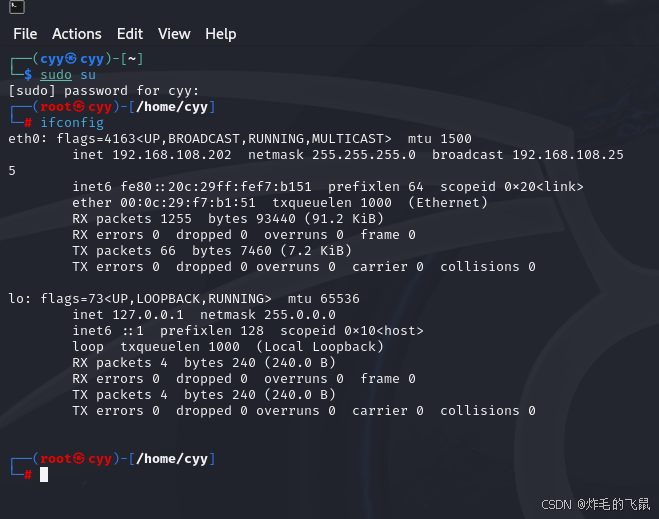
Task: Click the eth0 interface name
Action: coord(24,138)
